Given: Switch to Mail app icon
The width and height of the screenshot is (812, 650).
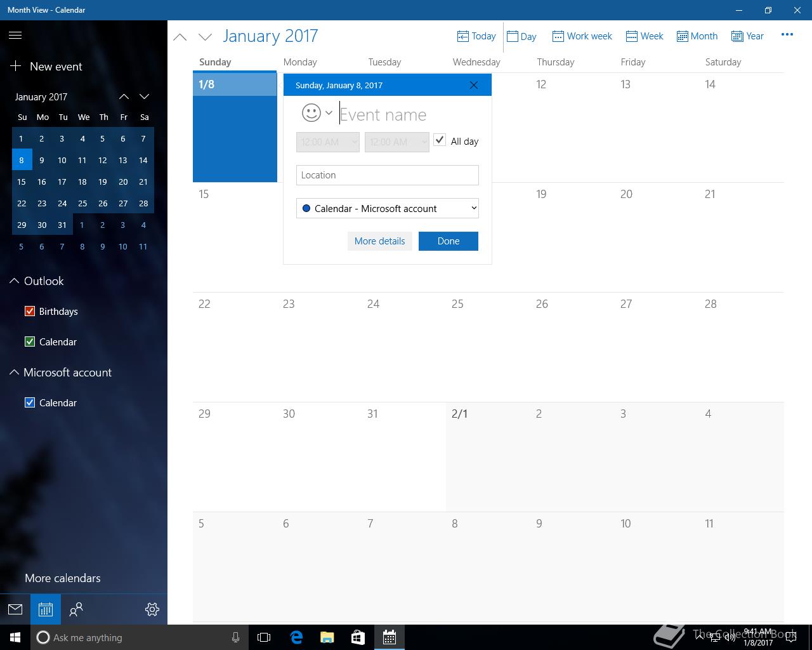Looking at the screenshot, I should pyautogui.click(x=15, y=609).
